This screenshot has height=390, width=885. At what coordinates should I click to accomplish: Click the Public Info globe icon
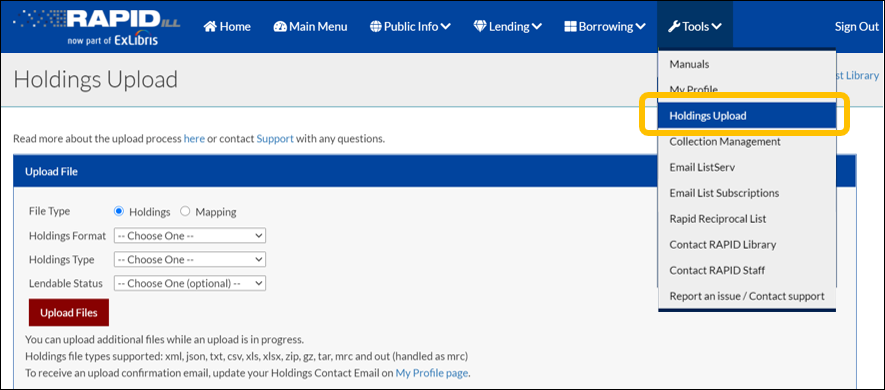pyautogui.click(x=376, y=27)
